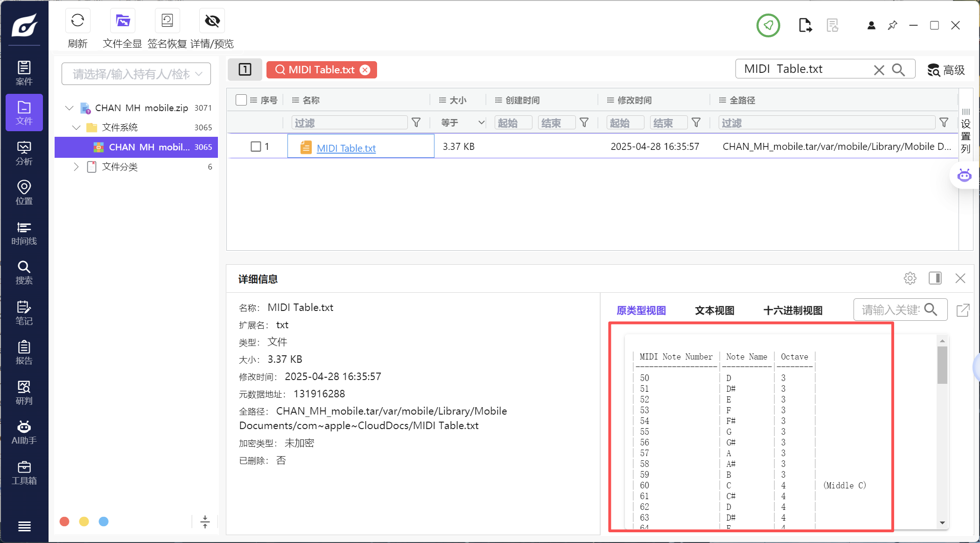The width and height of the screenshot is (980, 543).
Task: Click the 刷新 refresh icon
Action: point(77,21)
